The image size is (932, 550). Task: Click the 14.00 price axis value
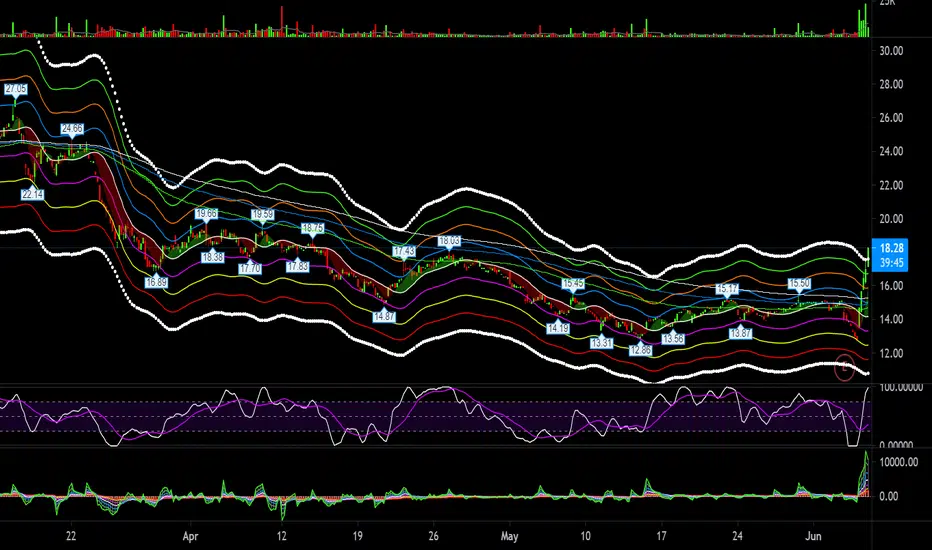coord(891,319)
